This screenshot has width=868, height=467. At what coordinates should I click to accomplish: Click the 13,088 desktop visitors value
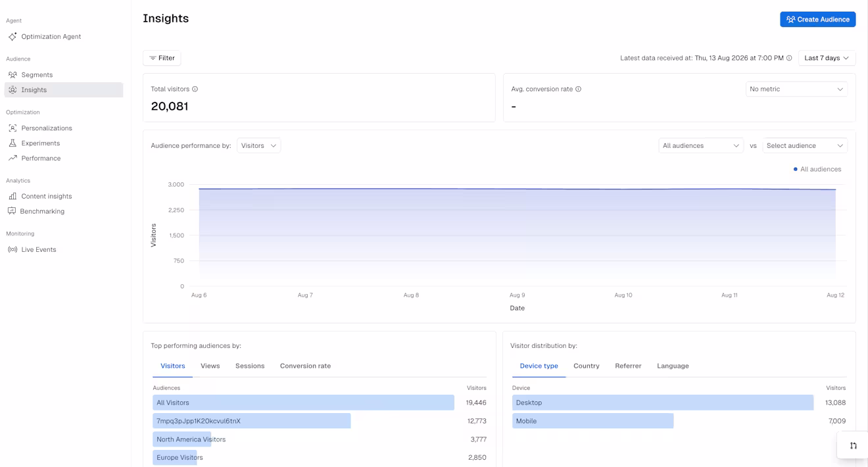(x=836, y=403)
